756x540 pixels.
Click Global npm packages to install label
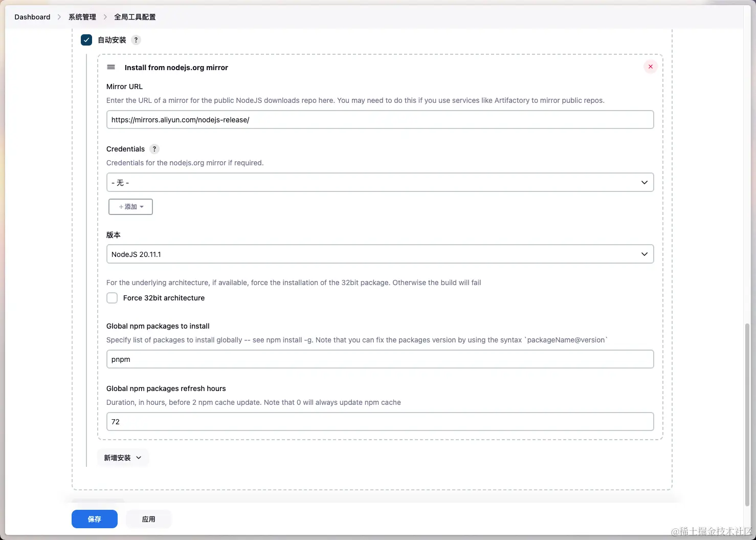(x=158, y=326)
